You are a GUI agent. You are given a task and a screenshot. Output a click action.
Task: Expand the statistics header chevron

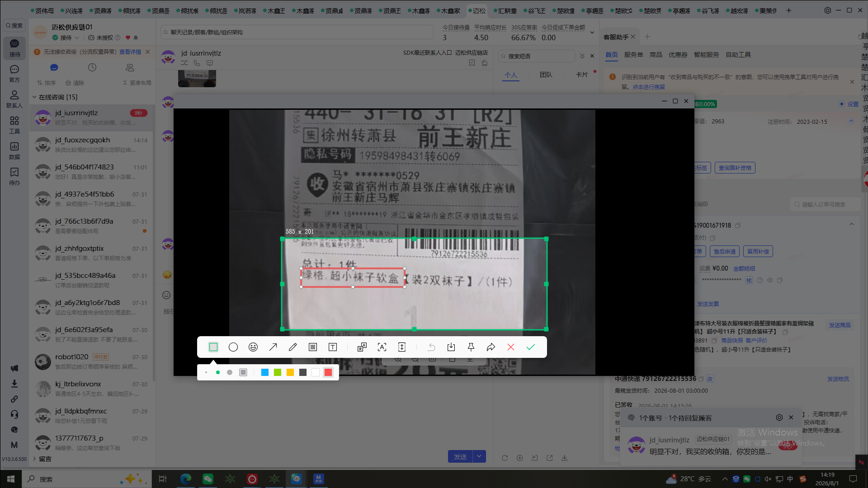(x=592, y=33)
